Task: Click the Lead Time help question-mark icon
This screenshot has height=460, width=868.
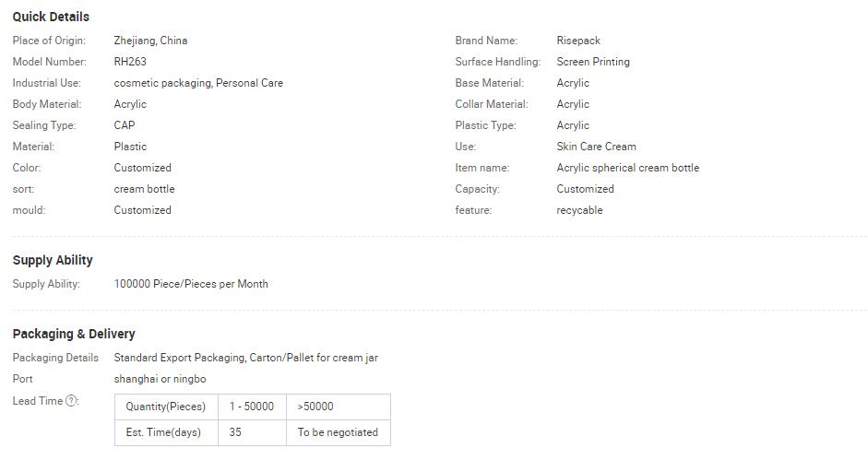Action: click(71, 401)
